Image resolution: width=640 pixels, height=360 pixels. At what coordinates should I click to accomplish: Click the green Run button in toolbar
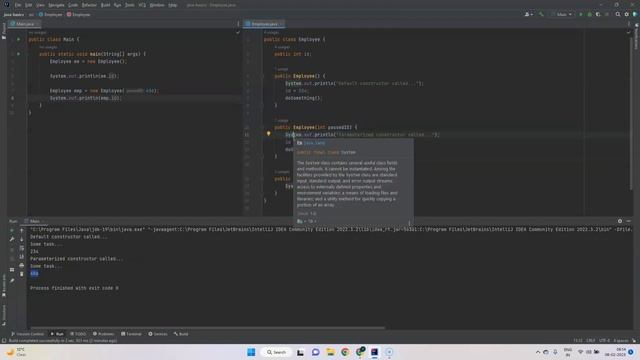click(x=581, y=14)
